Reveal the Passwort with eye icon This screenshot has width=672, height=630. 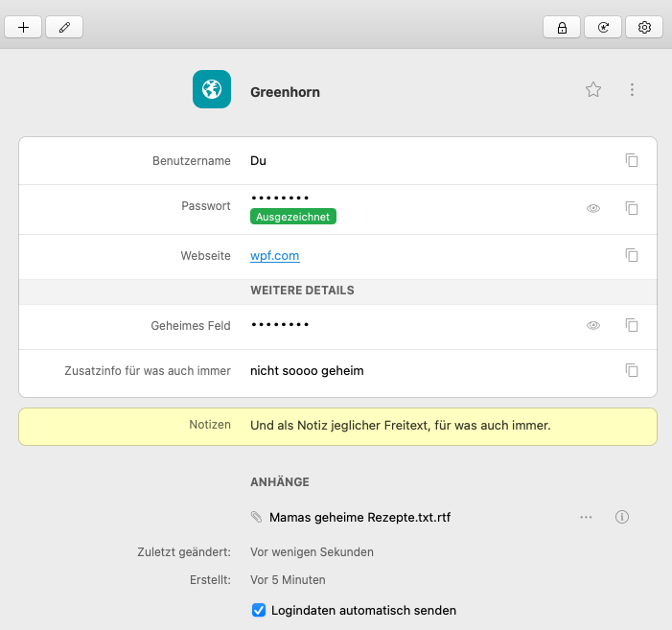(593, 207)
